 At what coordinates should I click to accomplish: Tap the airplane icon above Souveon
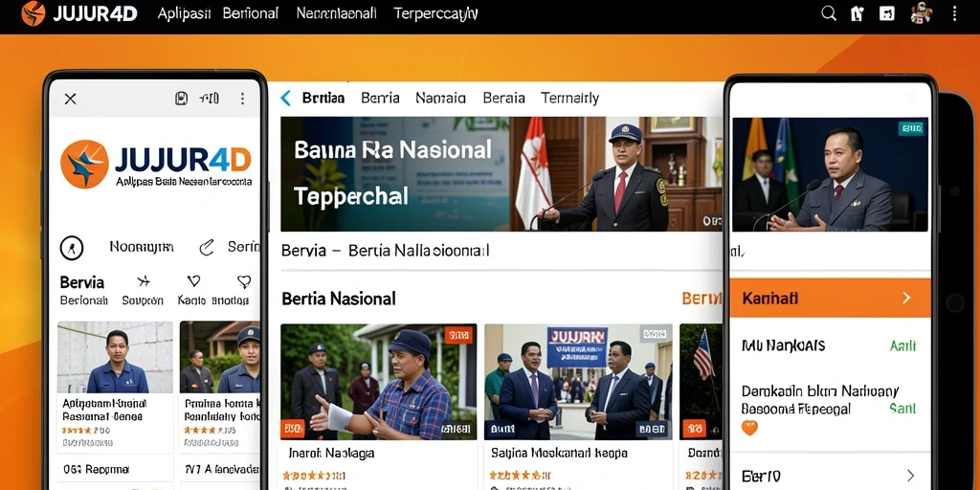point(144,280)
